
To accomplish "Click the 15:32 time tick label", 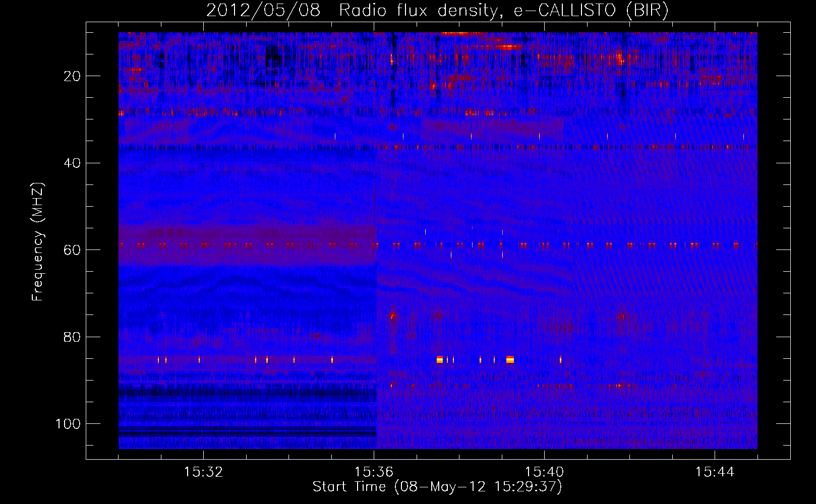I will [x=204, y=472].
